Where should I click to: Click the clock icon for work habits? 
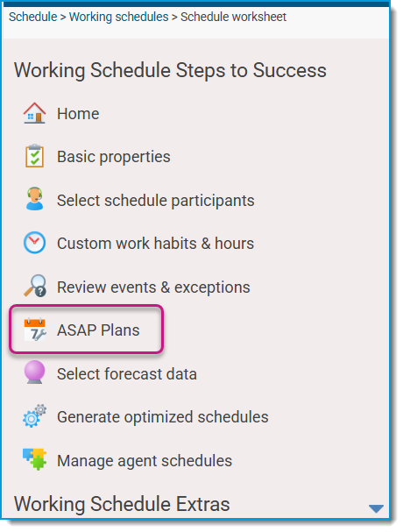pos(34,242)
